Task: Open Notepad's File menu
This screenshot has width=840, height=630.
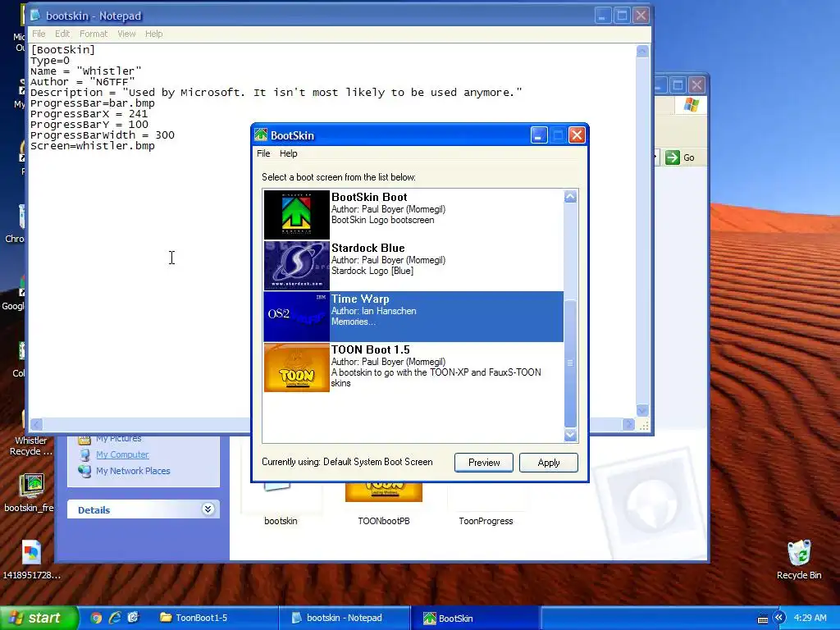Action: point(39,34)
